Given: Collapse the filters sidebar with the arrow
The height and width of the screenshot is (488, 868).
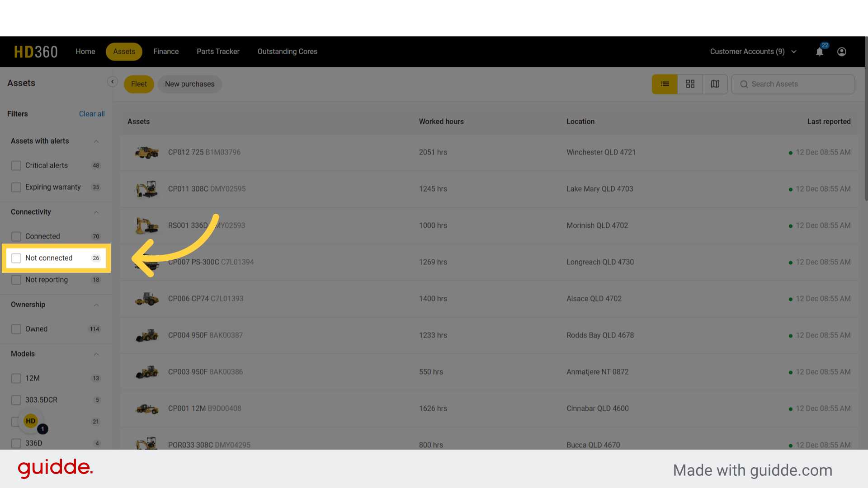Looking at the screenshot, I should pos(112,81).
